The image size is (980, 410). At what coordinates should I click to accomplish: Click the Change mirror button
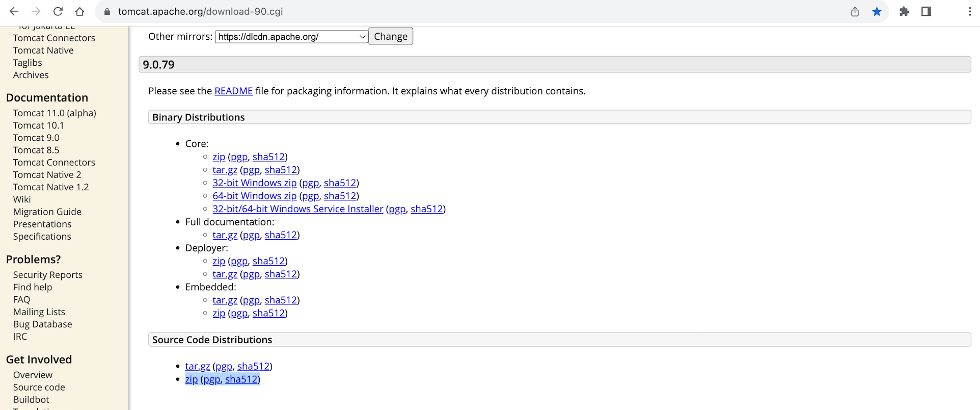pos(391,36)
